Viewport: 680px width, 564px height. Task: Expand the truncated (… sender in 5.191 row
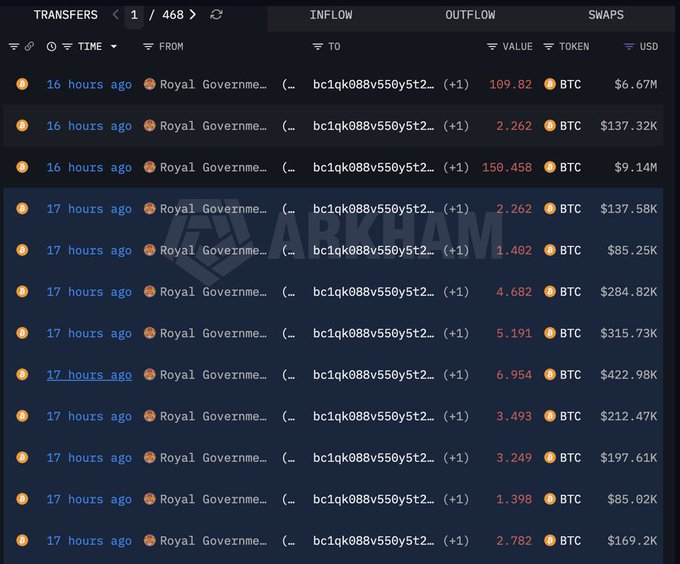click(x=288, y=333)
